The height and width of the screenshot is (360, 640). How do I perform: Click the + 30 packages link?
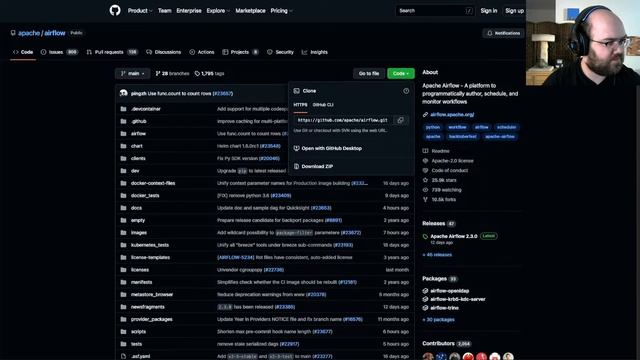438,320
